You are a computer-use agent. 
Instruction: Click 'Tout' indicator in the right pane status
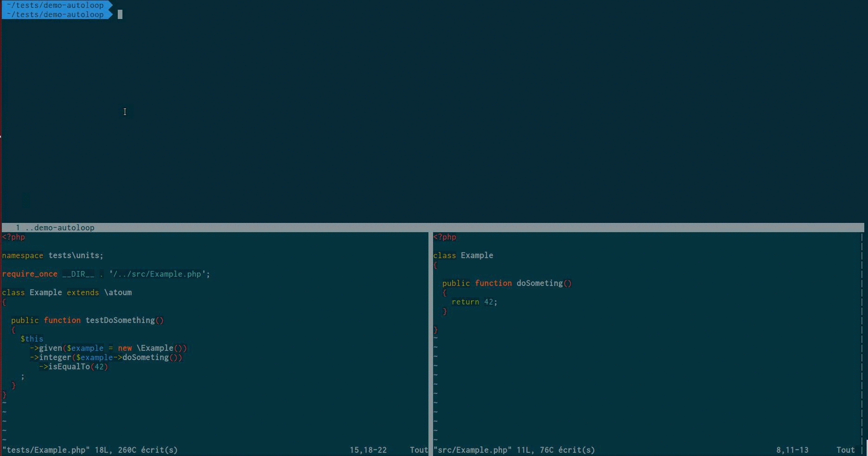846,450
